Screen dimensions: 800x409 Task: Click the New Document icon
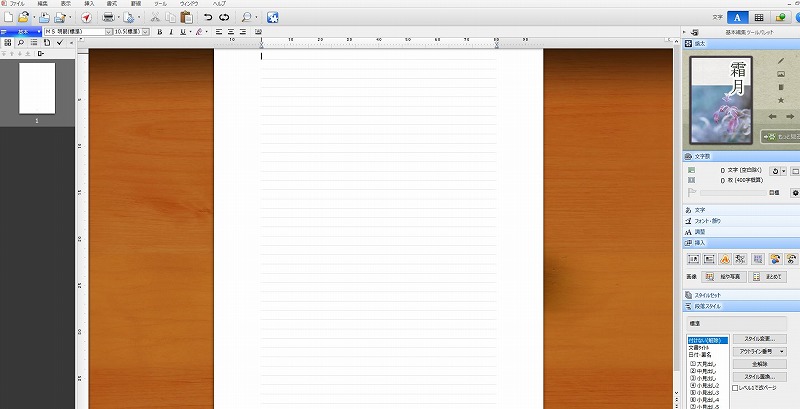(x=8, y=17)
